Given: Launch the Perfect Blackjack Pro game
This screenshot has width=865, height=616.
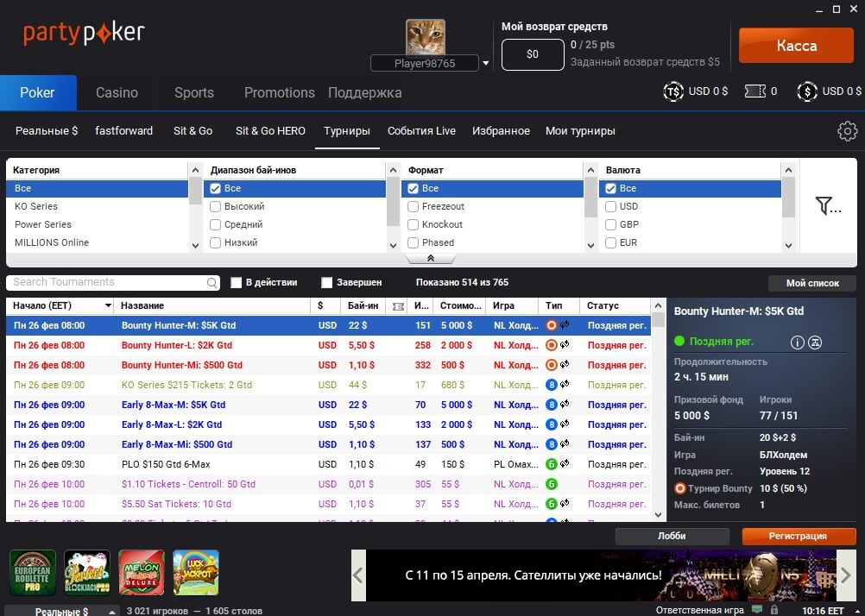Looking at the screenshot, I should 86,573.
